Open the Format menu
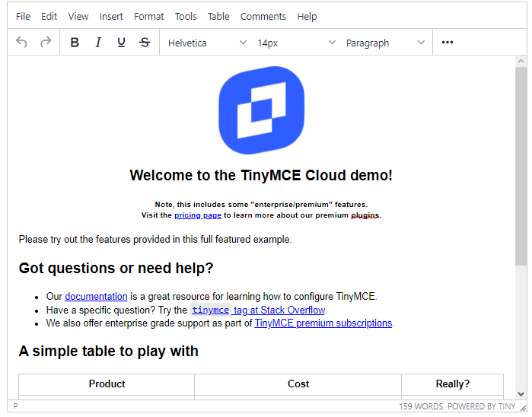The image size is (532, 417). (148, 16)
